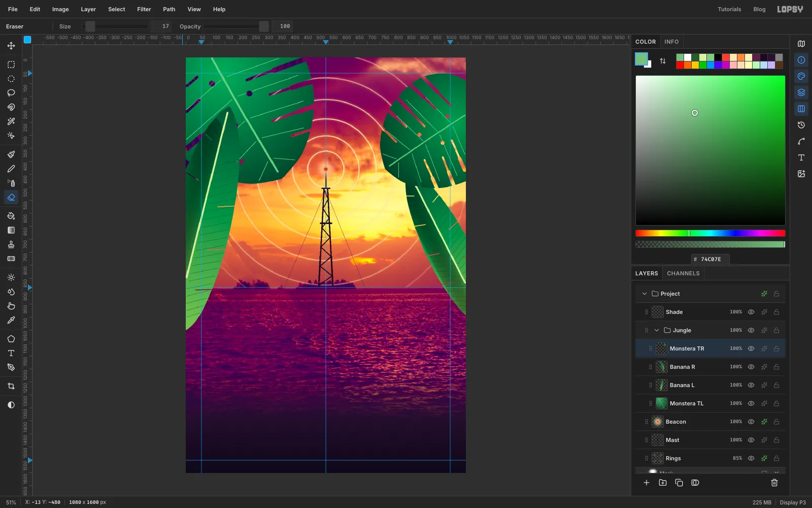Switch to the Info tab
The image size is (812, 508).
point(671,42)
